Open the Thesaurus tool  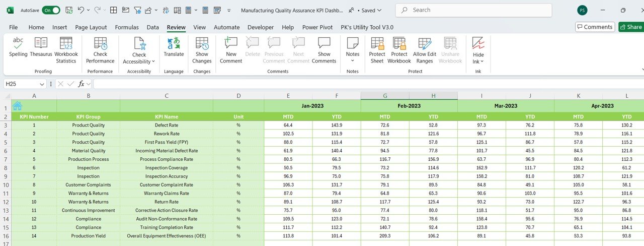[41, 47]
